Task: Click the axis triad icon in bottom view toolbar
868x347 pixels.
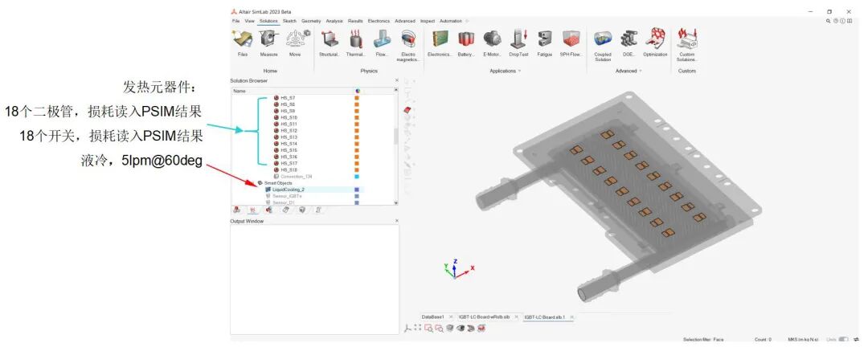Action: (408, 329)
